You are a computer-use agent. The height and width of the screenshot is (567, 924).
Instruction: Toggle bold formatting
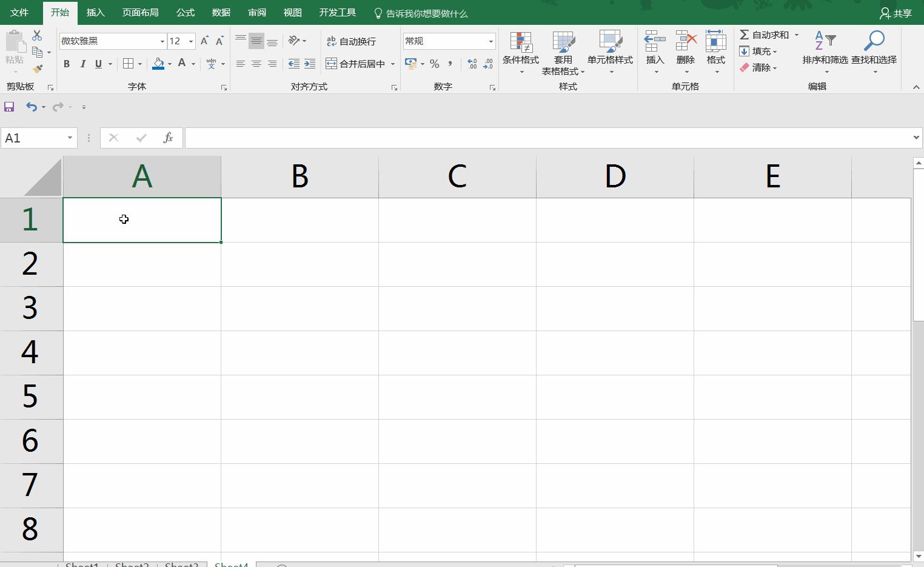coord(66,64)
